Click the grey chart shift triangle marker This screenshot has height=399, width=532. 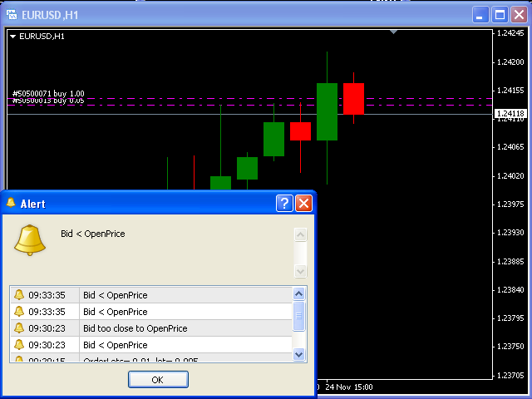click(x=394, y=32)
